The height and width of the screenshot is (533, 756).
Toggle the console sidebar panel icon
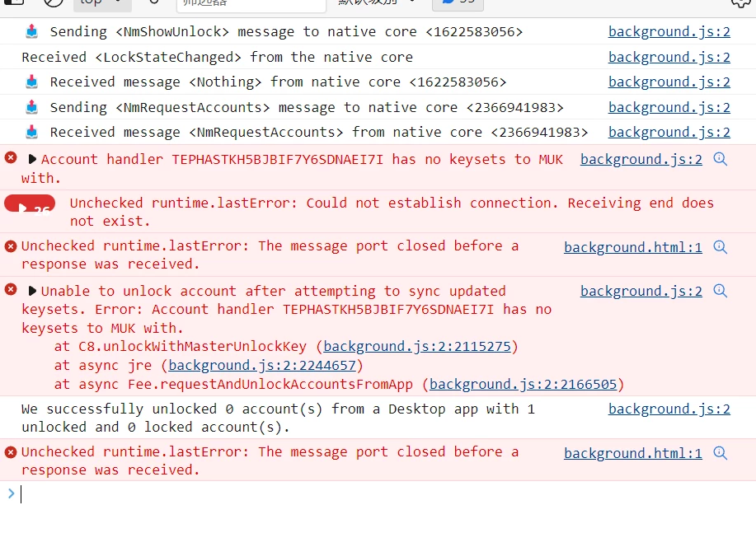pos(15,2)
